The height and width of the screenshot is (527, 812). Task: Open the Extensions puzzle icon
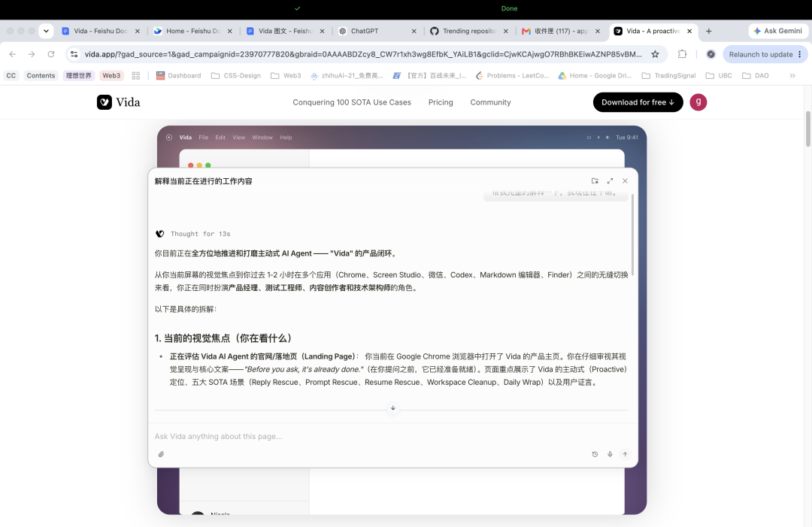tap(682, 54)
